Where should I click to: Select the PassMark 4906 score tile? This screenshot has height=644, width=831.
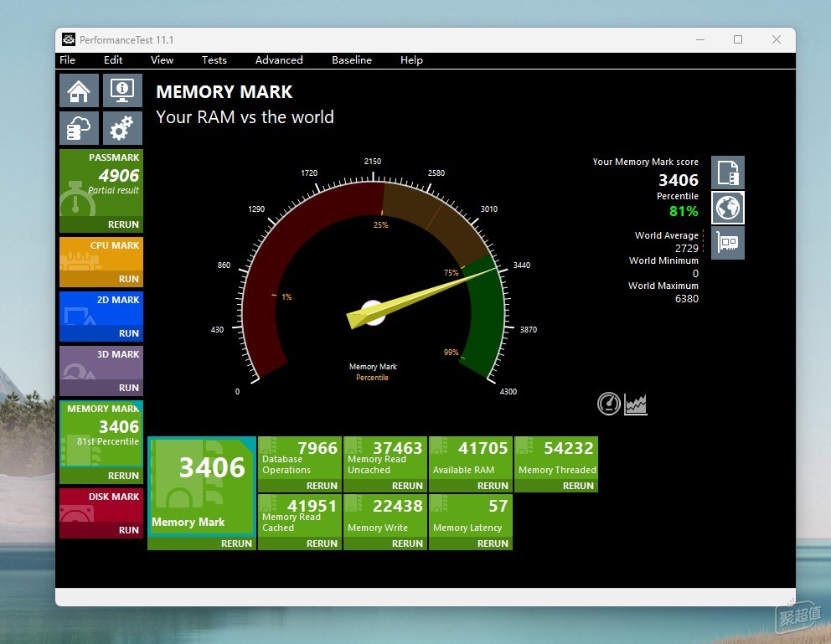[x=101, y=183]
